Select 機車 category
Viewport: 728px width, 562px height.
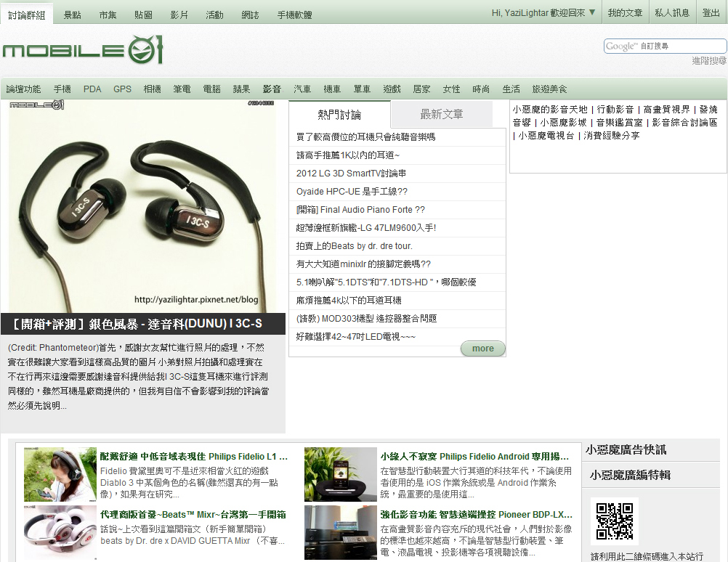pos(332,89)
